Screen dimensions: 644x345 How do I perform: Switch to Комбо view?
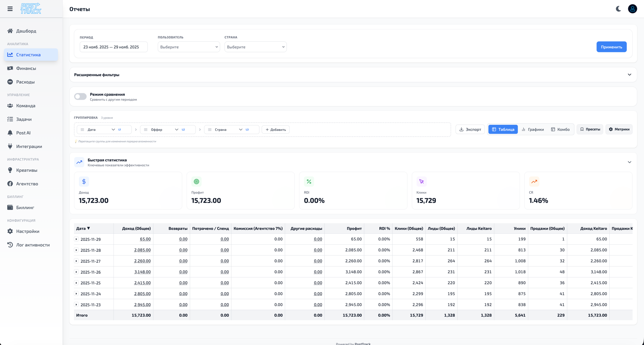coord(560,129)
